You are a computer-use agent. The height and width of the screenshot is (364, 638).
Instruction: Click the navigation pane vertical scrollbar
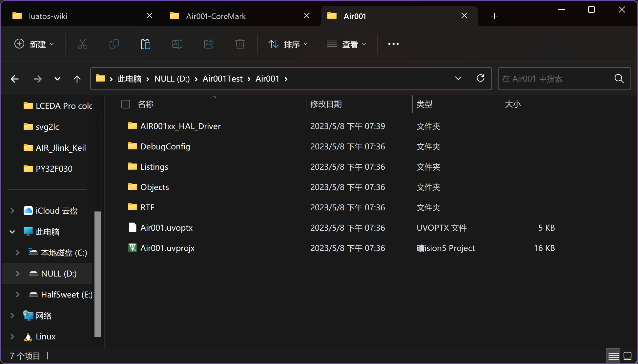point(97,274)
